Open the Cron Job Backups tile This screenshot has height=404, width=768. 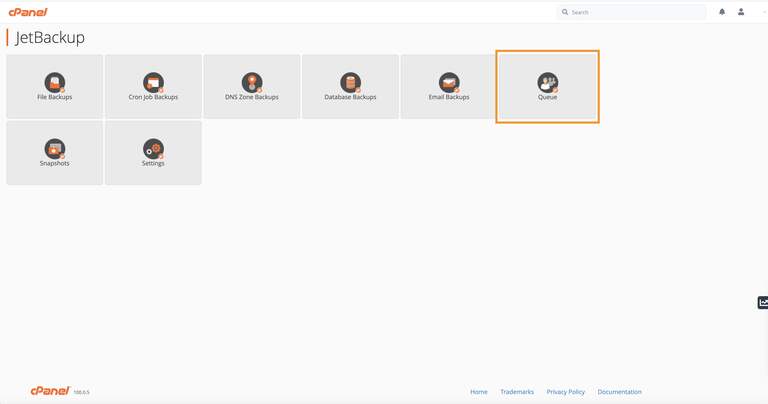(x=153, y=87)
